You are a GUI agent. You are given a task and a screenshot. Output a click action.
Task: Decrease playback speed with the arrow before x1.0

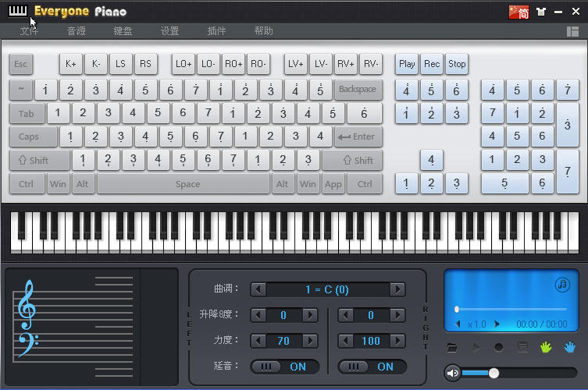[x=458, y=324]
